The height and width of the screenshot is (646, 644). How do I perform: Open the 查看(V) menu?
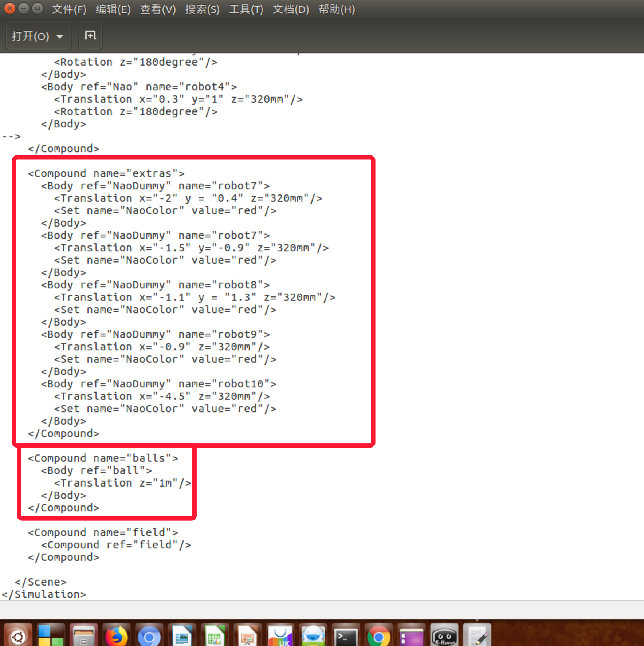click(x=158, y=9)
